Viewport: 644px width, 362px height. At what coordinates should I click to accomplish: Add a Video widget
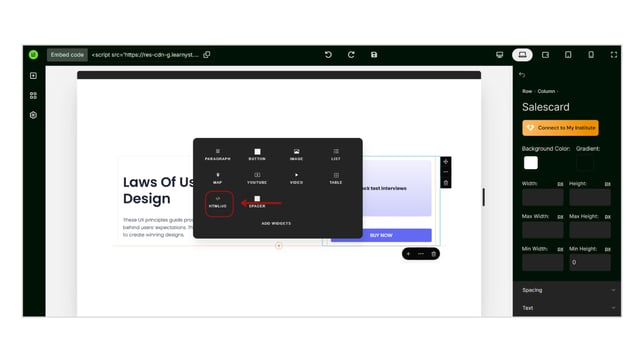[x=297, y=178]
